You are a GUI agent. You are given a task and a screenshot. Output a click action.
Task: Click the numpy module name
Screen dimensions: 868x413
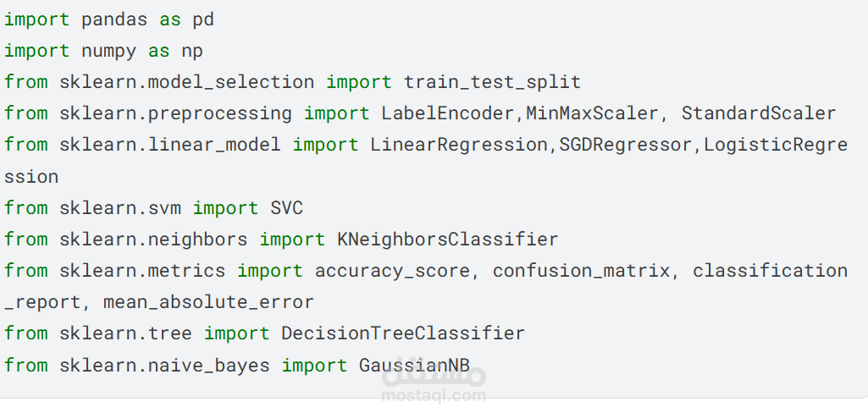[x=109, y=51]
